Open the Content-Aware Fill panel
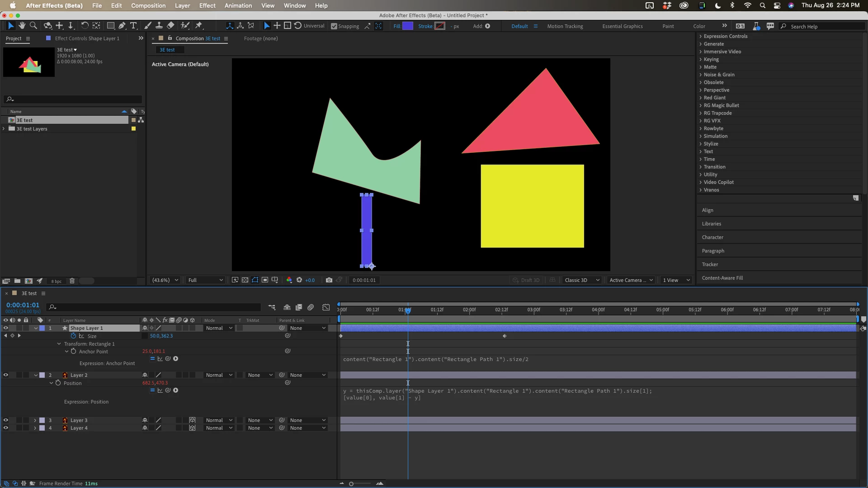868x488 pixels. pos(722,278)
